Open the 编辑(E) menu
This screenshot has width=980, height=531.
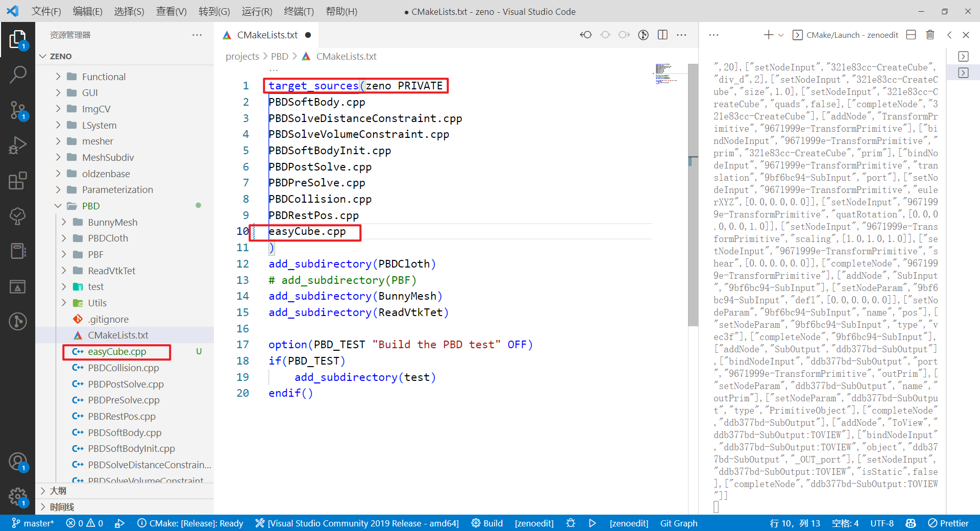point(87,11)
